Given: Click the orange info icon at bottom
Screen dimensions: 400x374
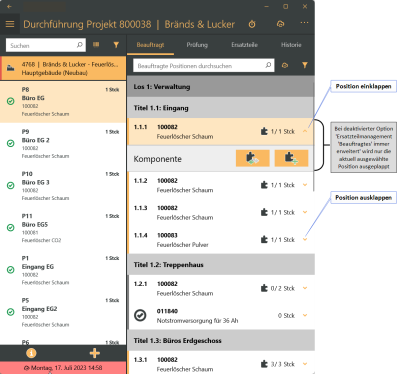Looking at the screenshot, I should point(31,353).
